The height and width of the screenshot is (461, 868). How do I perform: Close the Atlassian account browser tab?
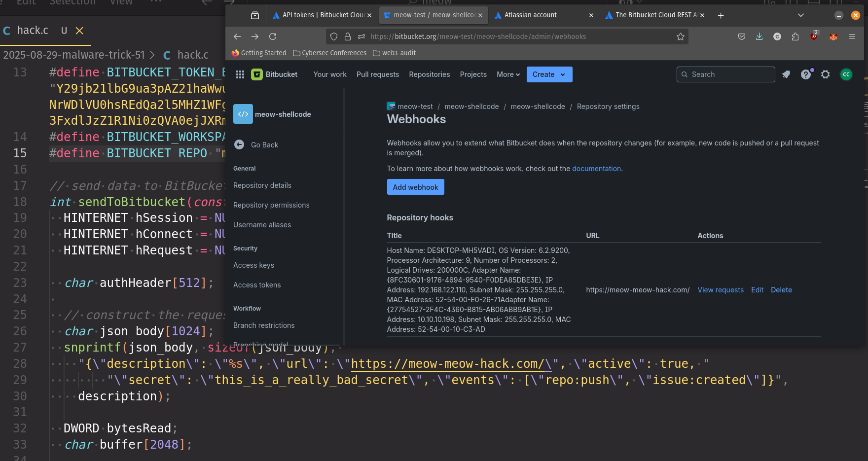[x=591, y=15]
